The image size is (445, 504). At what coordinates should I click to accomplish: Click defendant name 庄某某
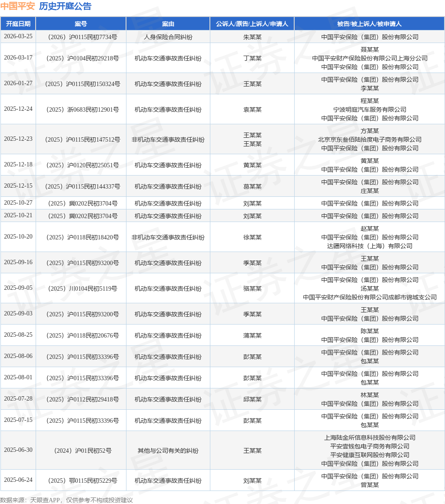pos(369,191)
